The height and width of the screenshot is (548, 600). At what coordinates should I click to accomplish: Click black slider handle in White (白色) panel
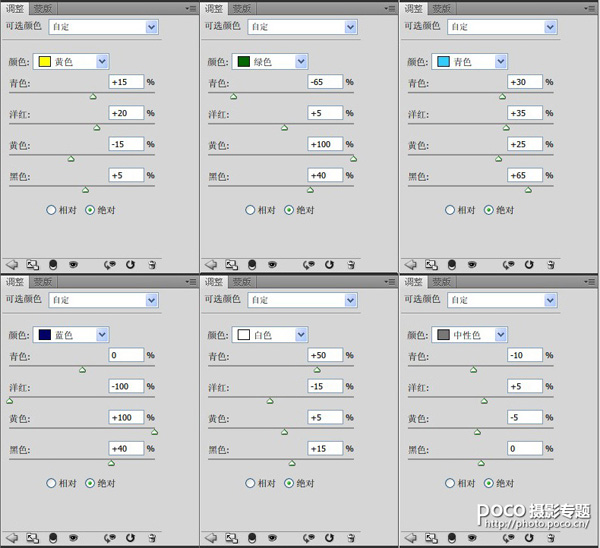292,463
